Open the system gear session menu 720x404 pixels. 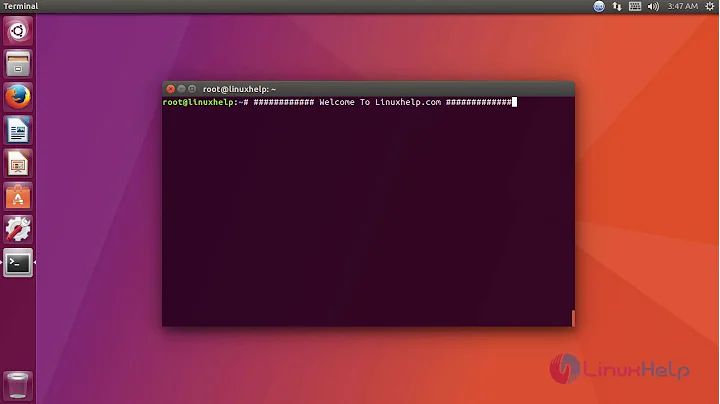pyautogui.click(x=709, y=6)
